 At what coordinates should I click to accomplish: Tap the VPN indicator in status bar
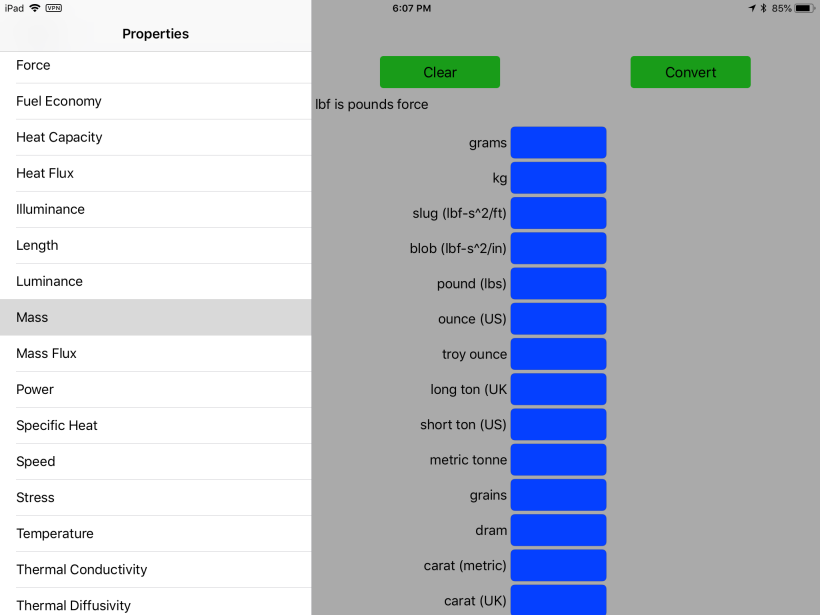(x=53, y=8)
